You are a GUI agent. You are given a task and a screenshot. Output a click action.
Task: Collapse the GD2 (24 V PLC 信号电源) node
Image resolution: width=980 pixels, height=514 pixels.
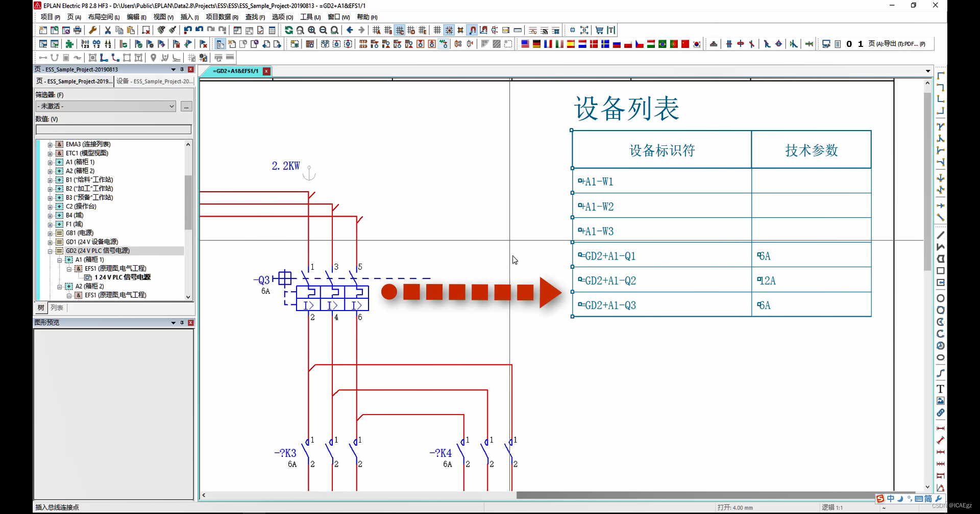coord(50,251)
